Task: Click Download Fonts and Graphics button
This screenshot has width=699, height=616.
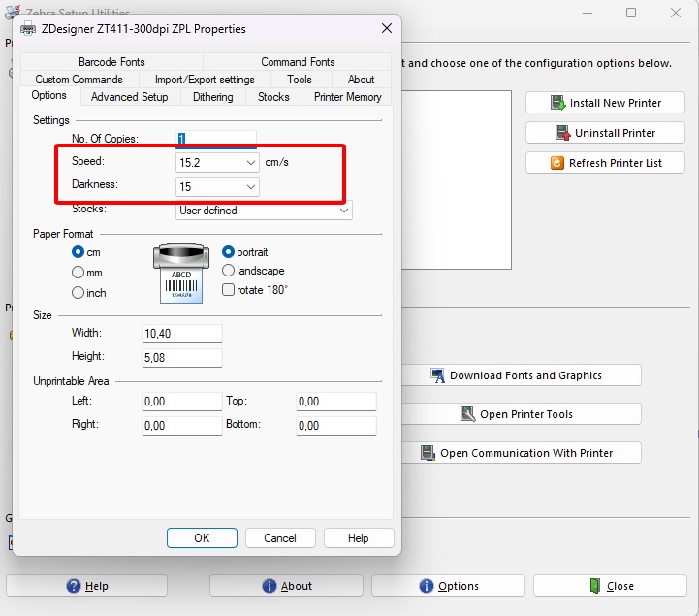Action: coord(522,375)
